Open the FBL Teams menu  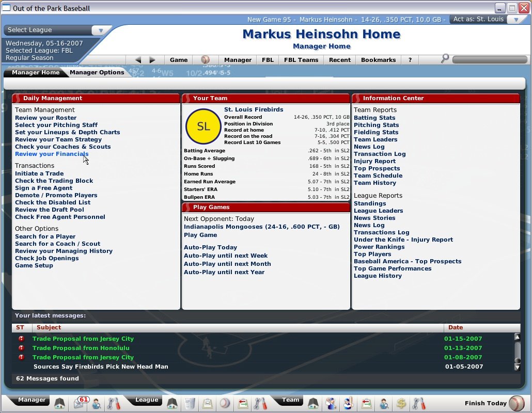click(301, 60)
